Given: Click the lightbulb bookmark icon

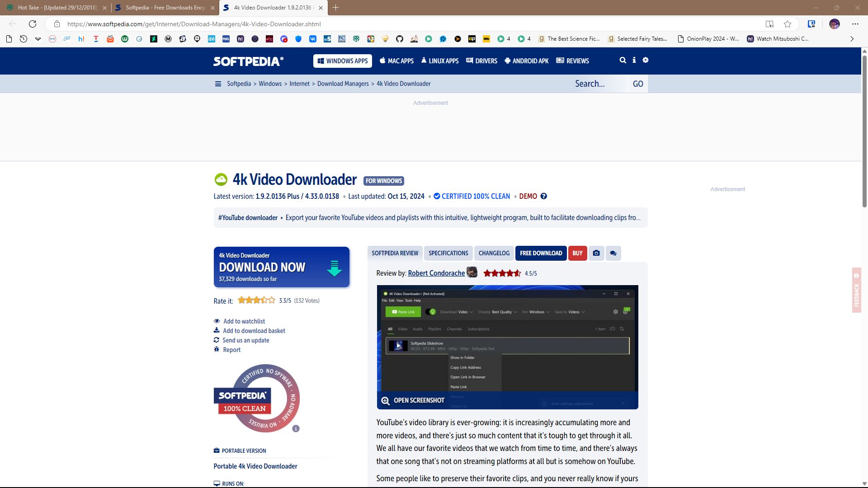Looking at the screenshot, I should [385, 39].
